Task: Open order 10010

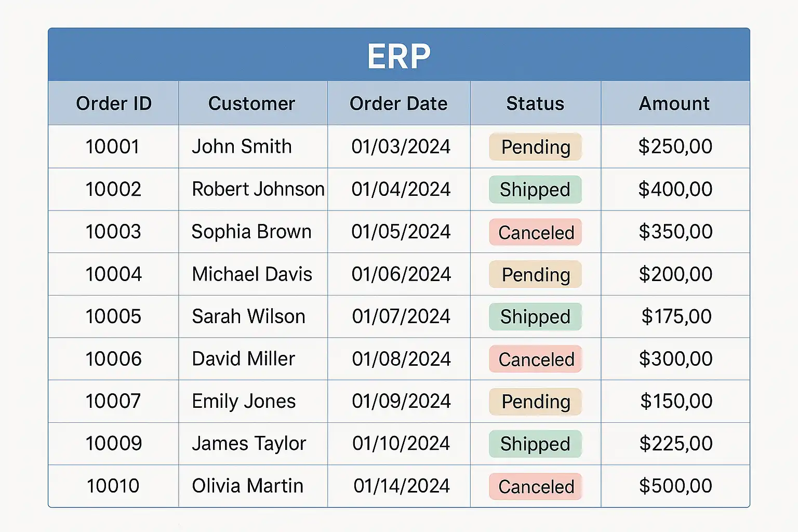Action: (x=113, y=486)
